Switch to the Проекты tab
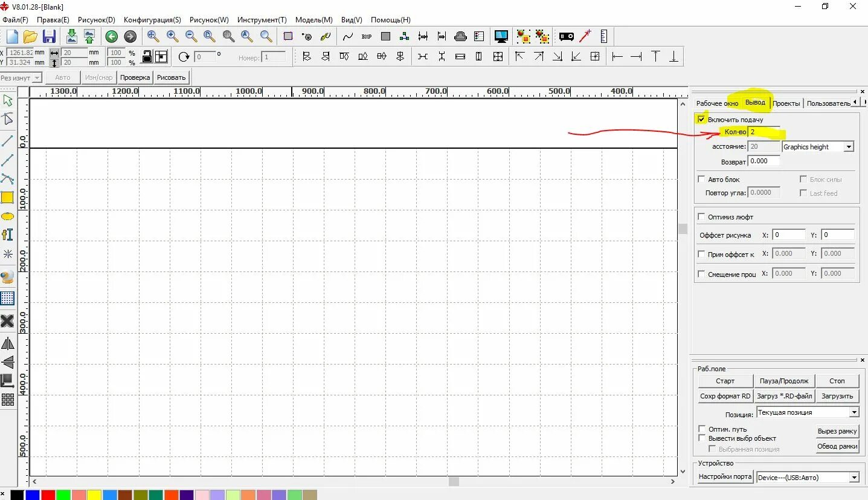This screenshot has width=868, height=500. (786, 103)
